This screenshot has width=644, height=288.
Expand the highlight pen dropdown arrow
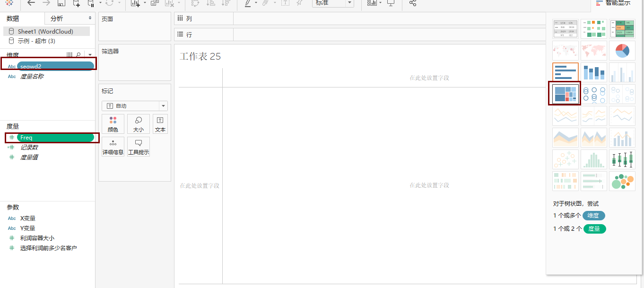tap(256, 3)
